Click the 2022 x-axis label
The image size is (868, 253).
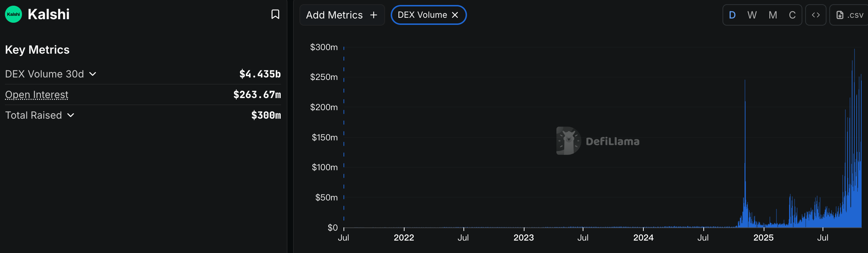click(404, 238)
